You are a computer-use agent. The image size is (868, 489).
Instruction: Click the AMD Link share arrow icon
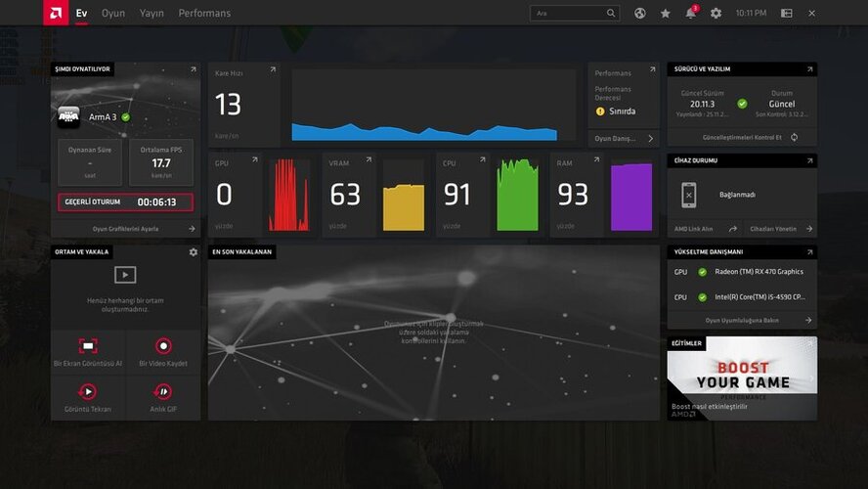pyautogui.click(x=733, y=229)
